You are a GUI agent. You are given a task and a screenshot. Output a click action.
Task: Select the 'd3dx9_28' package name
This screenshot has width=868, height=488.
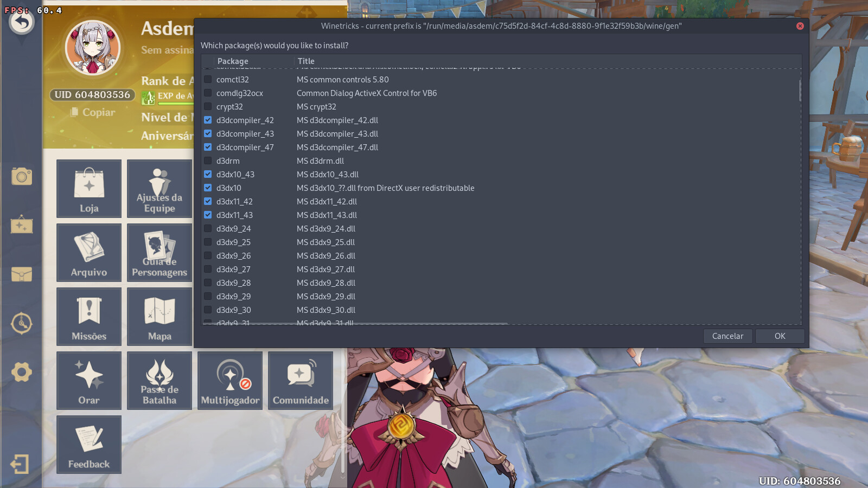pyautogui.click(x=233, y=283)
